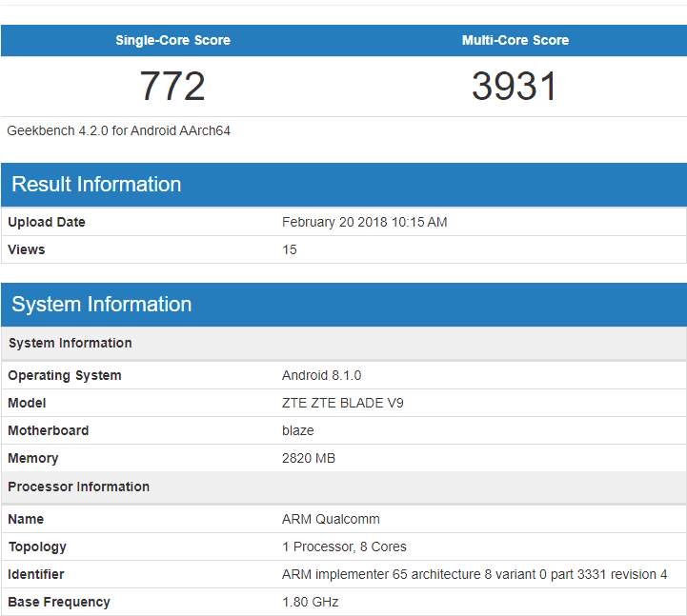Click the Memory label
This screenshot has height=616, width=687.
pyautogui.click(x=32, y=458)
